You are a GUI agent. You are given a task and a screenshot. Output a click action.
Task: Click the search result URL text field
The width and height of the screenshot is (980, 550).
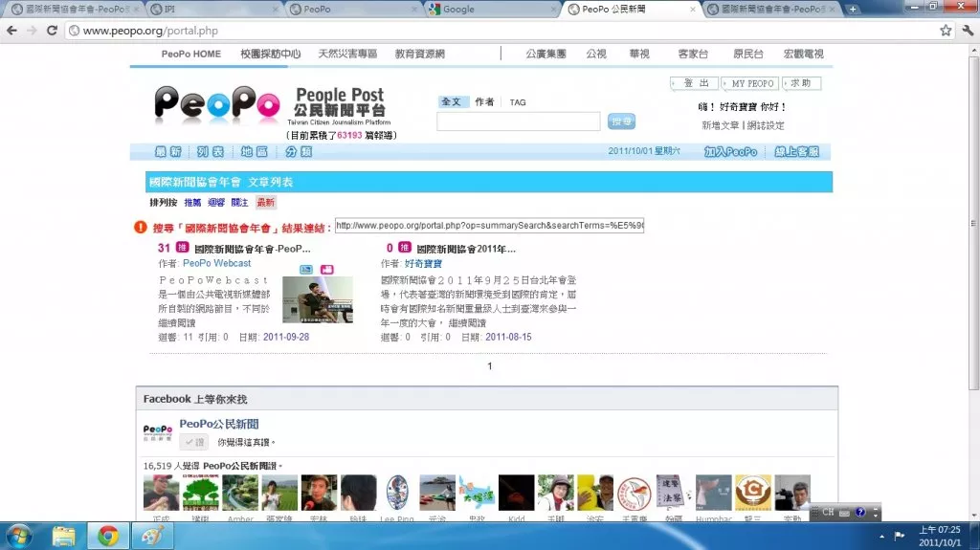point(489,225)
